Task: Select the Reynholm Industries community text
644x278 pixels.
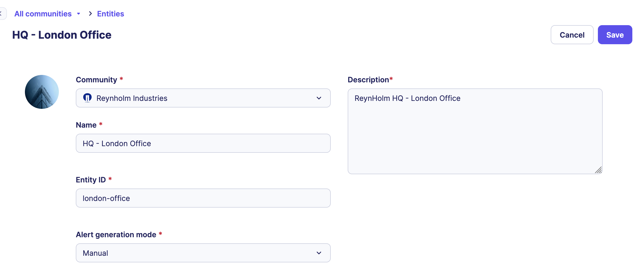Action: pos(132,98)
